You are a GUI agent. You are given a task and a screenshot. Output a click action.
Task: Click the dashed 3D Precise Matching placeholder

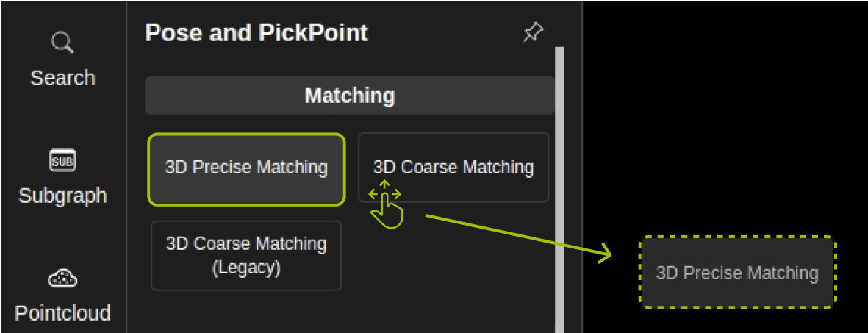[x=737, y=273]
